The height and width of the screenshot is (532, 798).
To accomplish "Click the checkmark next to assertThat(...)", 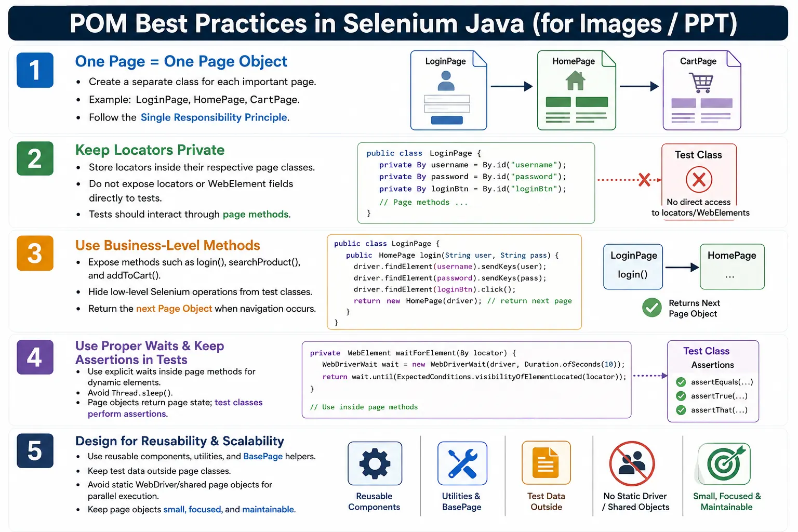I will tap(681, 410).
